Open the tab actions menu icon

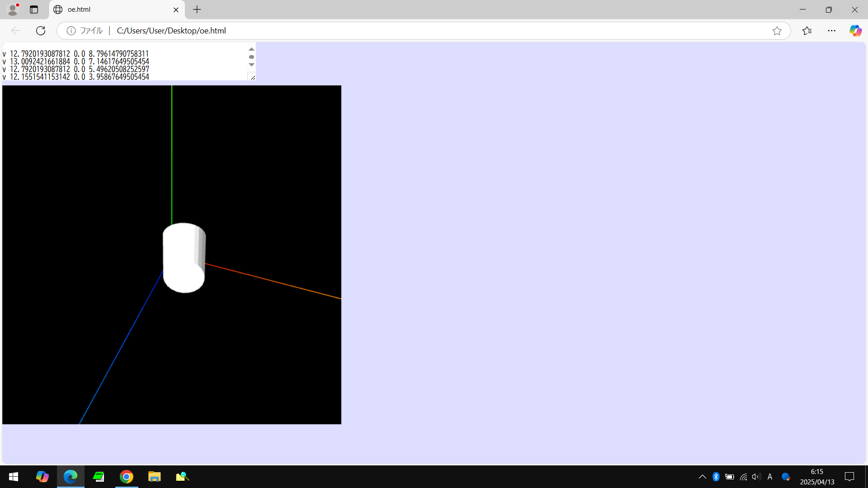(x=34, y=9)
